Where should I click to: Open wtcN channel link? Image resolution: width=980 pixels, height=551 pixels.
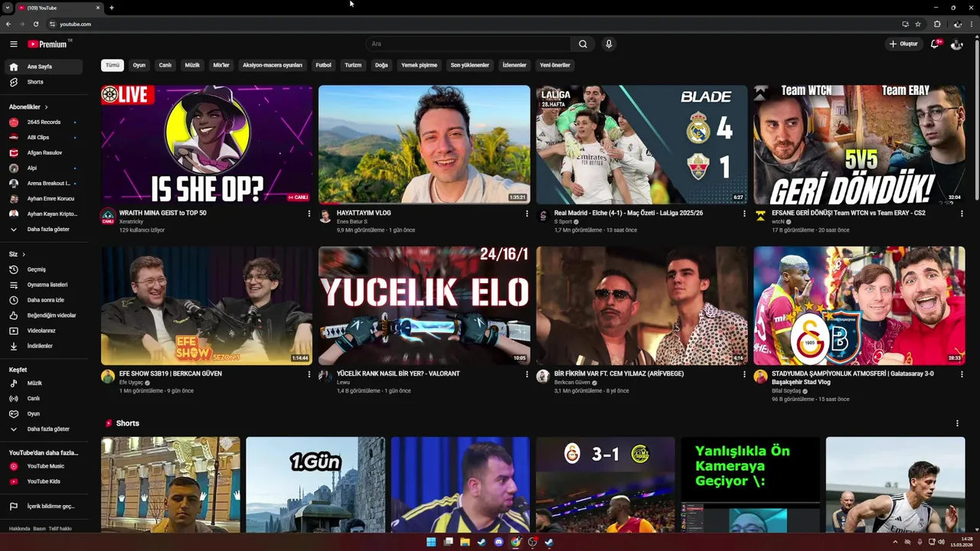779,222
